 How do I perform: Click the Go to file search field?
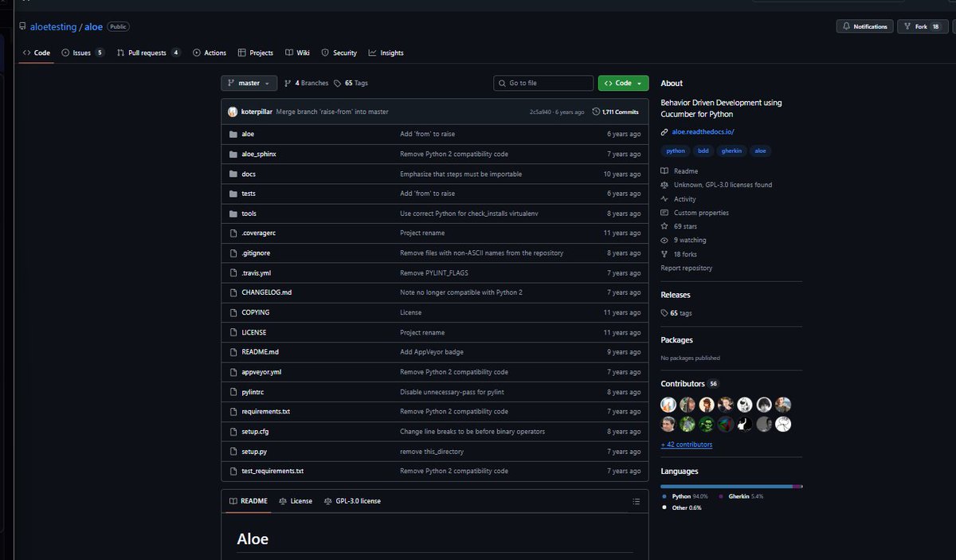tap(543, 83)
